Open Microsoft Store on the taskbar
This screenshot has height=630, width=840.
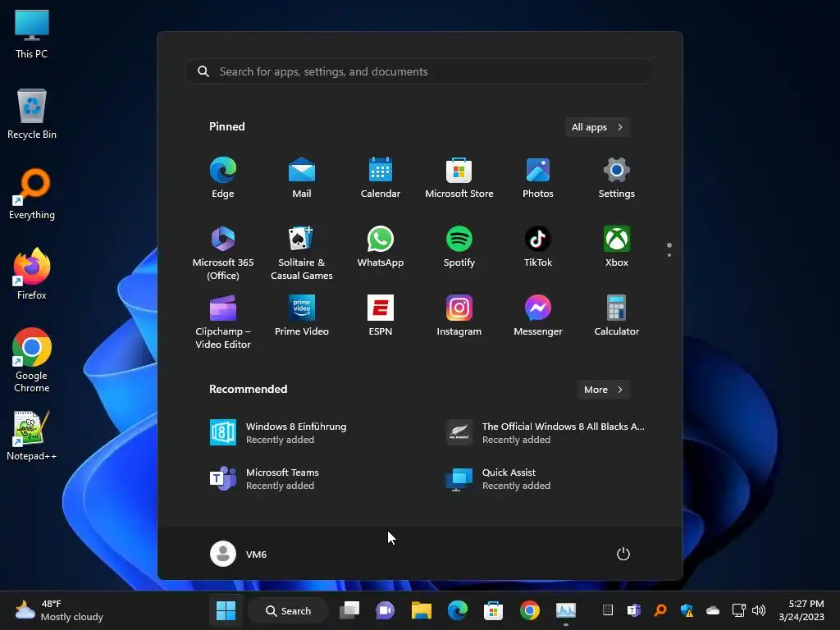click(x=493, y=610)
